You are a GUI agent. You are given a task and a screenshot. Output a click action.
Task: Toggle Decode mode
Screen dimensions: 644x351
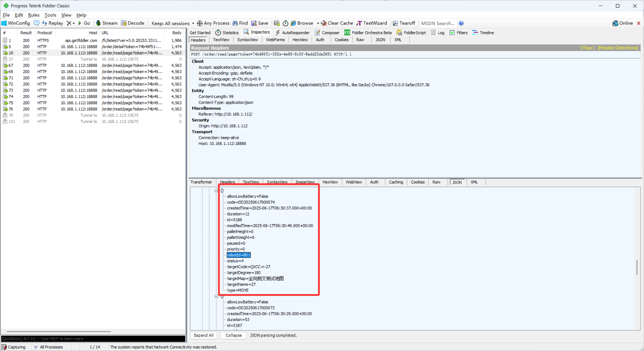(132, 23)
